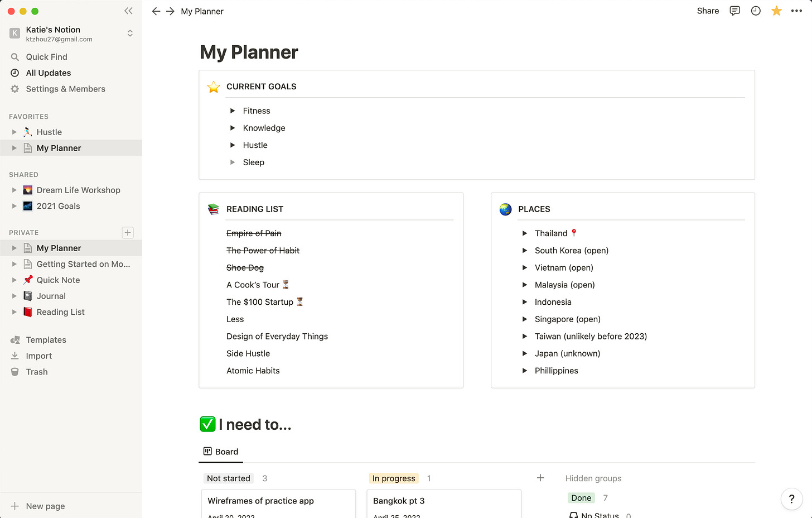Expand Hustle page tree in Favorites
Viewport: 812px width, 518px height.
tap(14, 132)
